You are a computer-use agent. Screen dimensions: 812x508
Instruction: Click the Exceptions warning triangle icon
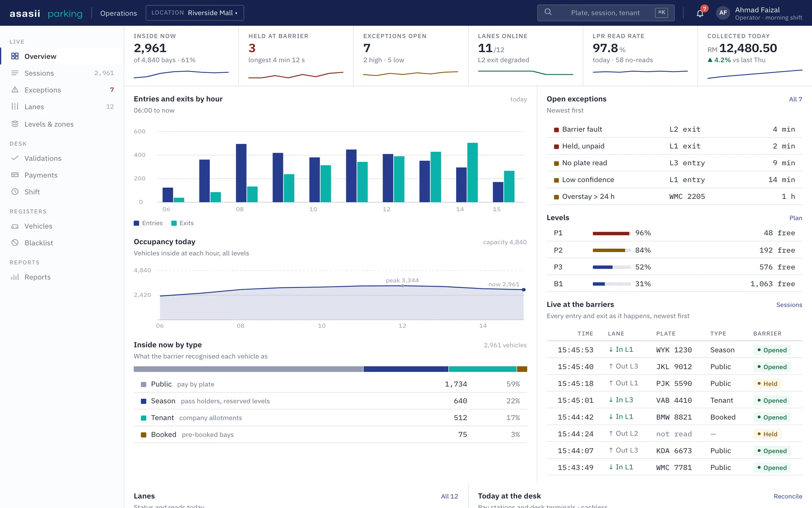[15, 90]
